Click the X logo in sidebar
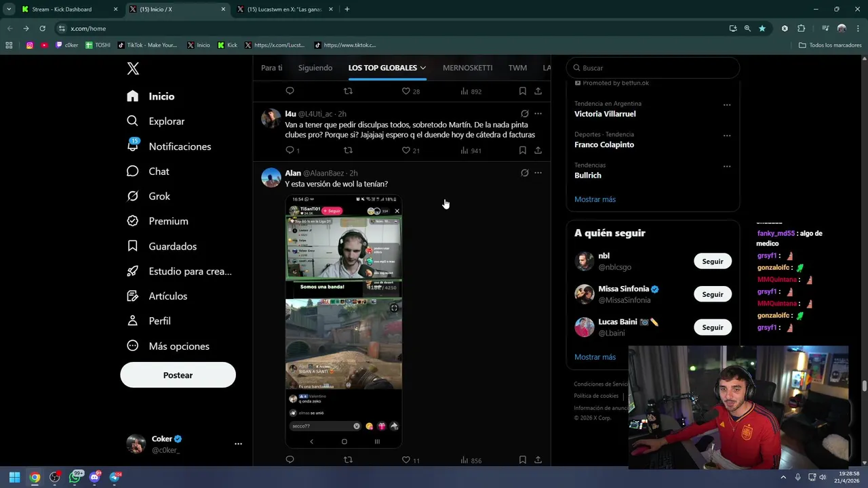Image resolution: width=868 pixels, height=488 pixels. click(133, 68)
